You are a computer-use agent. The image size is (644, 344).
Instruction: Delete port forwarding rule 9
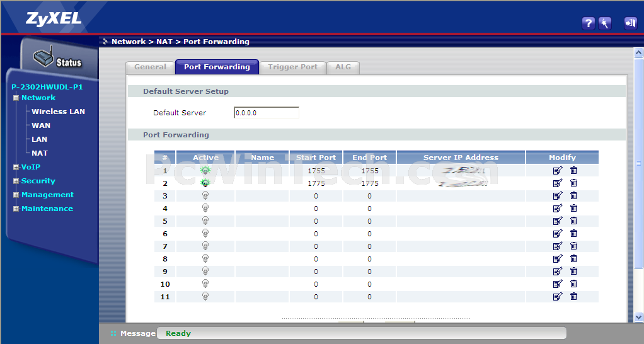coord(574,271)
